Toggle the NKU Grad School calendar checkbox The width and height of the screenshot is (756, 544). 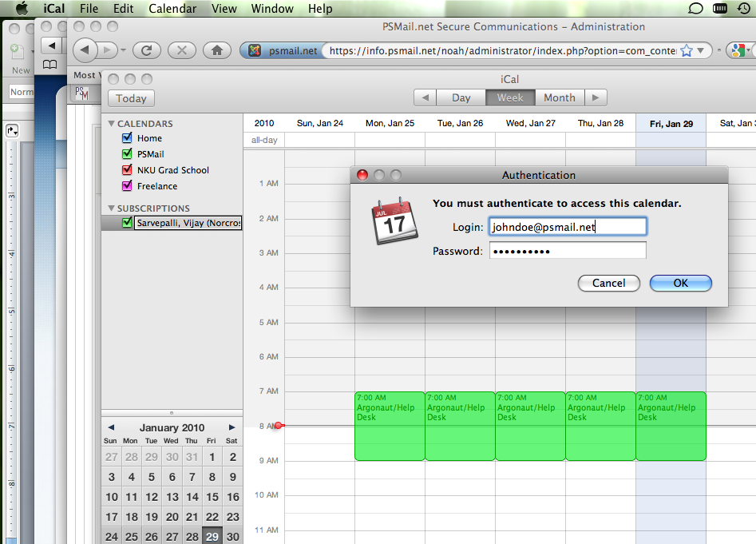127,170
